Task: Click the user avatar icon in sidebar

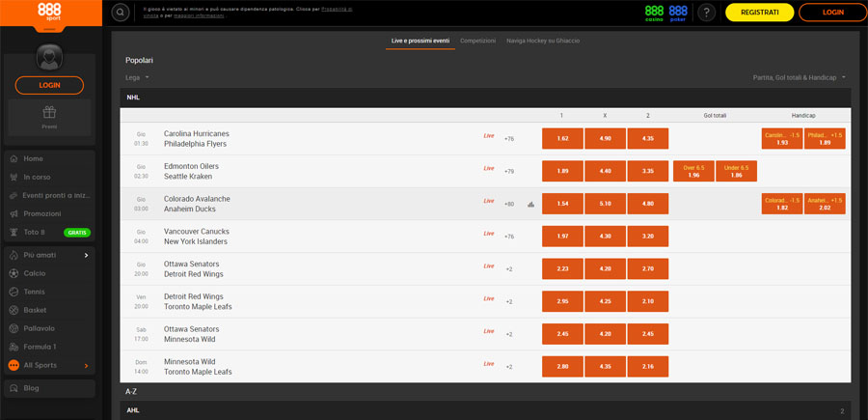Action: (x=49, y=57)
